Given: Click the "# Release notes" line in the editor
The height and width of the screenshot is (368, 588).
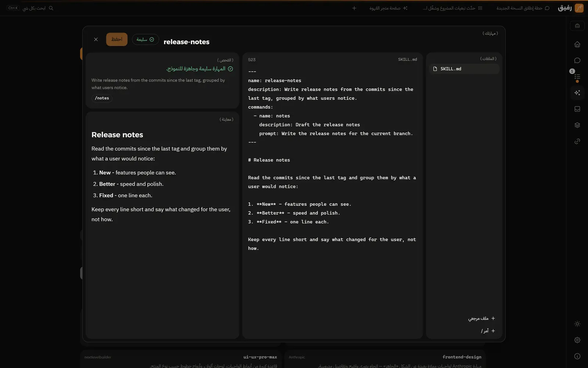Looking at the screenshot, I should coord(269,160).
